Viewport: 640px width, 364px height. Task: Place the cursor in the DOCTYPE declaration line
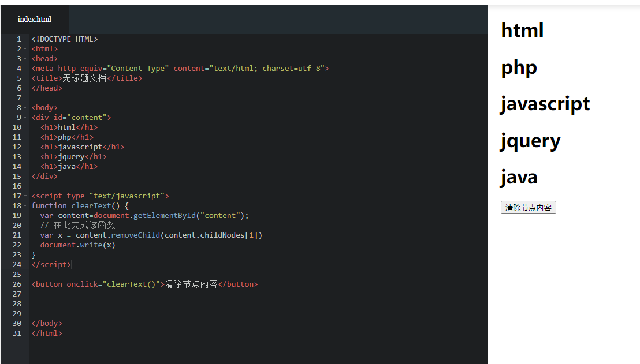pyautogui.click(x=65, y=39)
